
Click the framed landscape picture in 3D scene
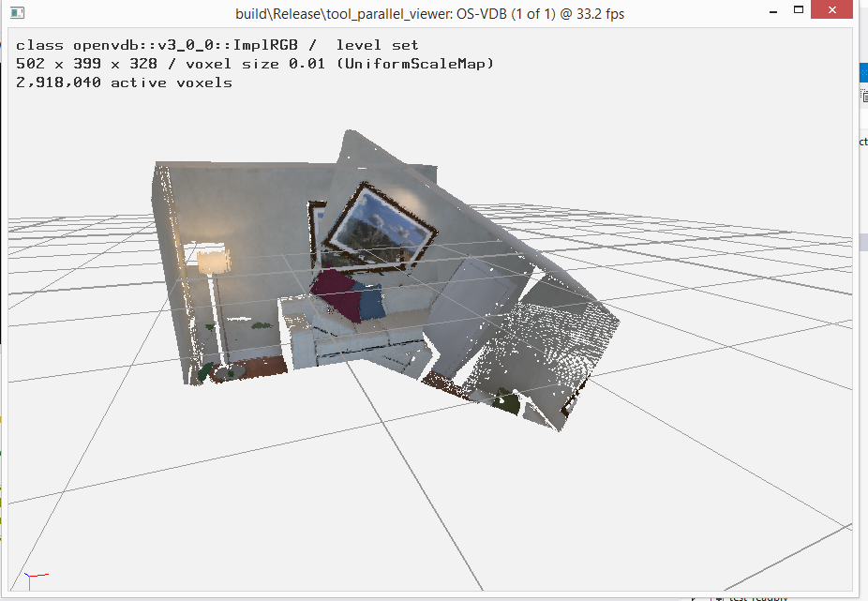pos(380,228)
